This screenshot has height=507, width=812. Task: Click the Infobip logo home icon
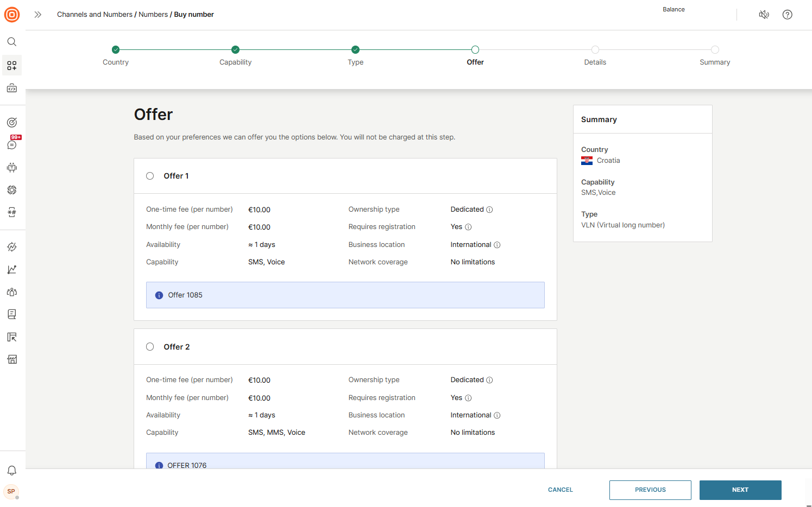coord(12,15)
